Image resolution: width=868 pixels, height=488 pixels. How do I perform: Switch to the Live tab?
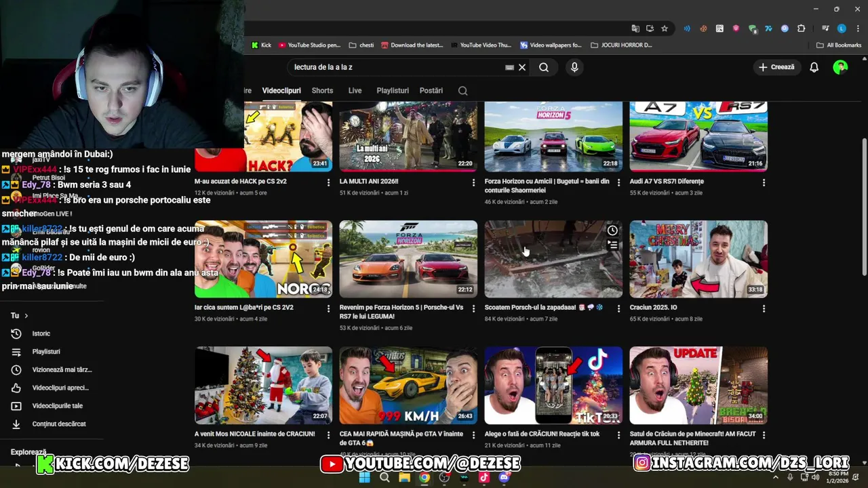click(x=355, y=91)
